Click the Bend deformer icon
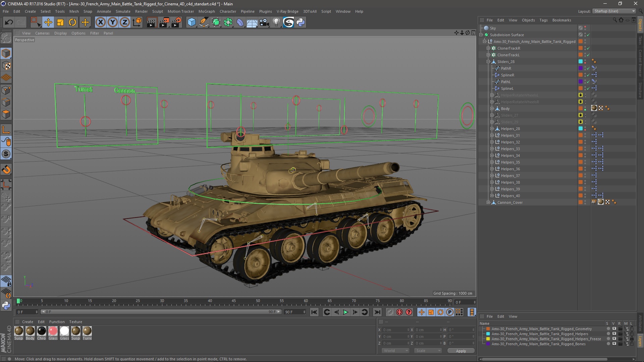The image size is (644, 362). (240, 22)
